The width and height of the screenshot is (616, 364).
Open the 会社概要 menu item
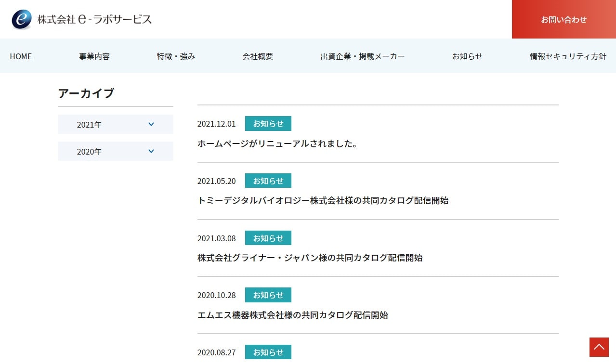tap(258, 56)
